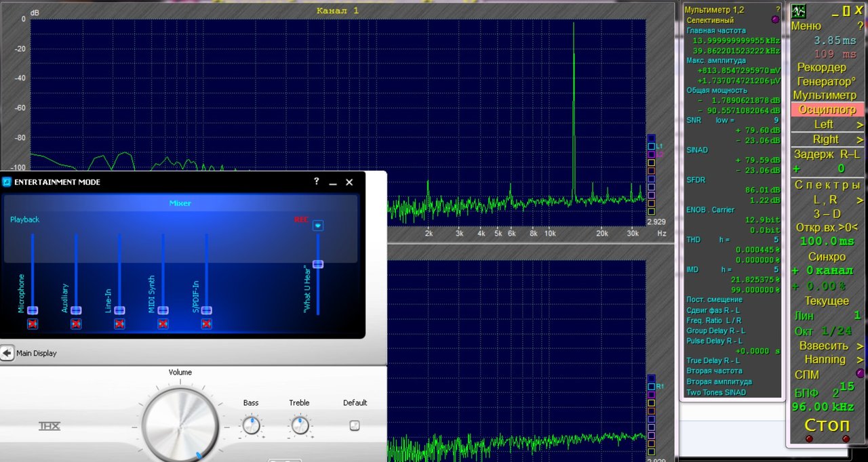This screenshot has width=868, height=462.
Task: Select the cyan R1 trace box on the lower graph
Action: (x=652, y=386)
